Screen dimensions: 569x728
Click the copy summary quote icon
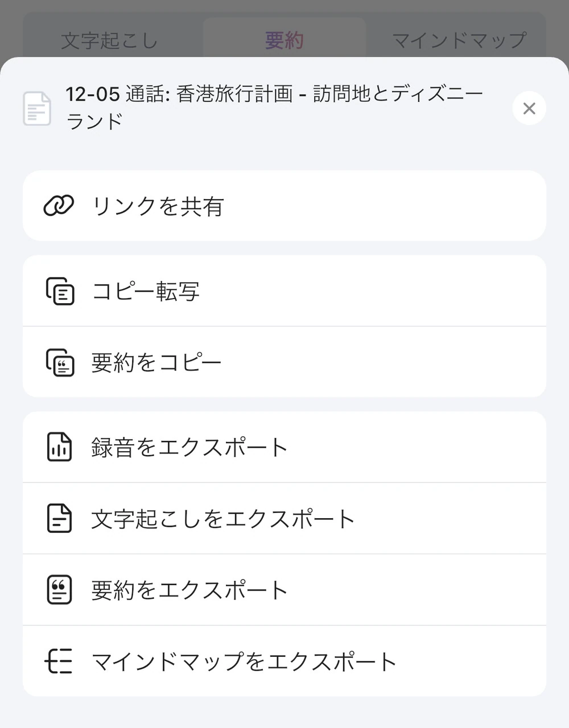[x=60, y=362]
